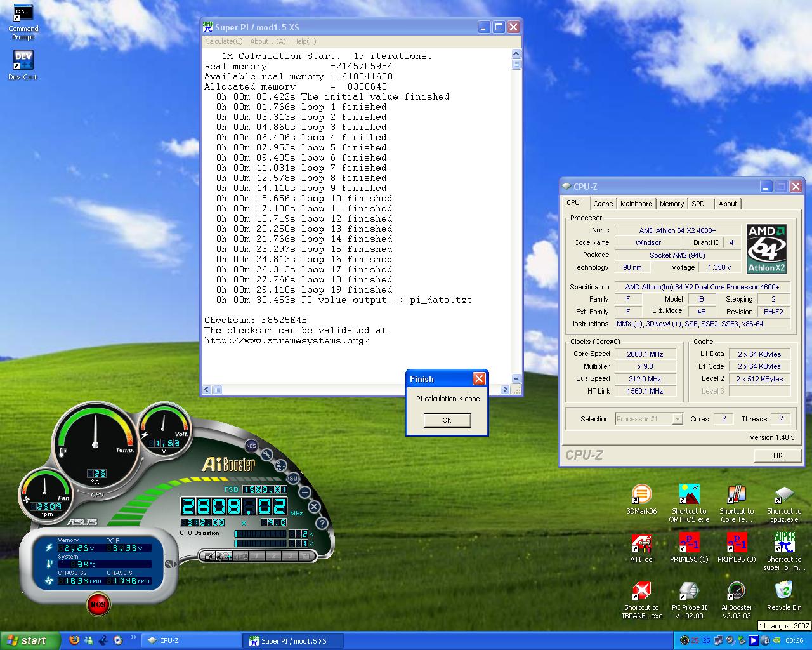Open the Command Prompt desktop icon
Viewport: 812px width, 650px height.
[x=23, y=22]
